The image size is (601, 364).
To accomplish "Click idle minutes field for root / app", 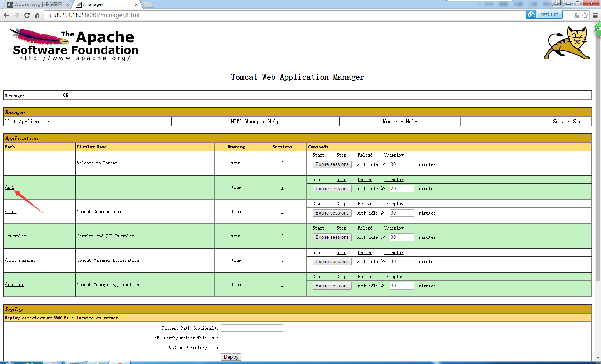I will click(402, 164).
